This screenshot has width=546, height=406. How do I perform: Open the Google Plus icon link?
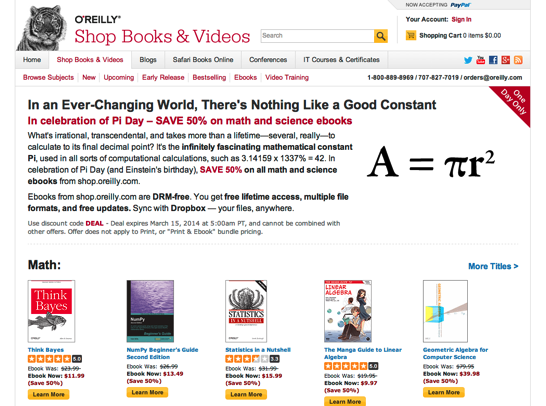[x=506, y=60]
